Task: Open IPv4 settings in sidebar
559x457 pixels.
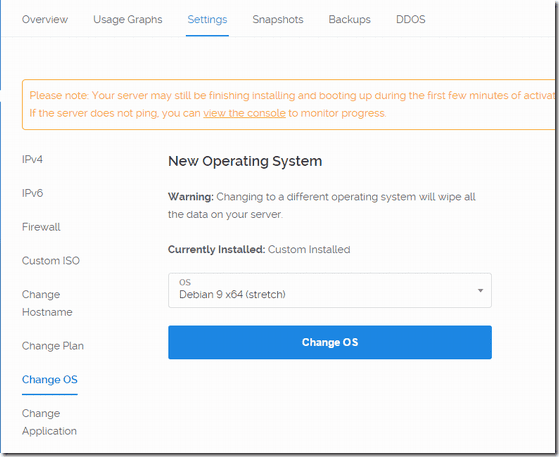Action: point(32,159)
